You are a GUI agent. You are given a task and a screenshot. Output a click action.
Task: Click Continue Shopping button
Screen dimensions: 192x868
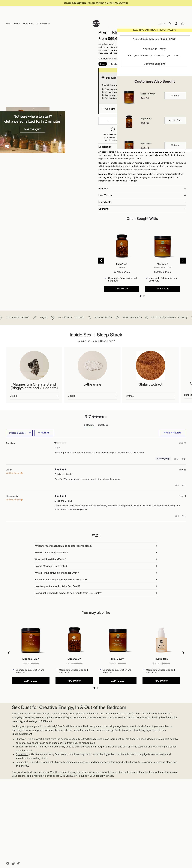tap(154, 64)
